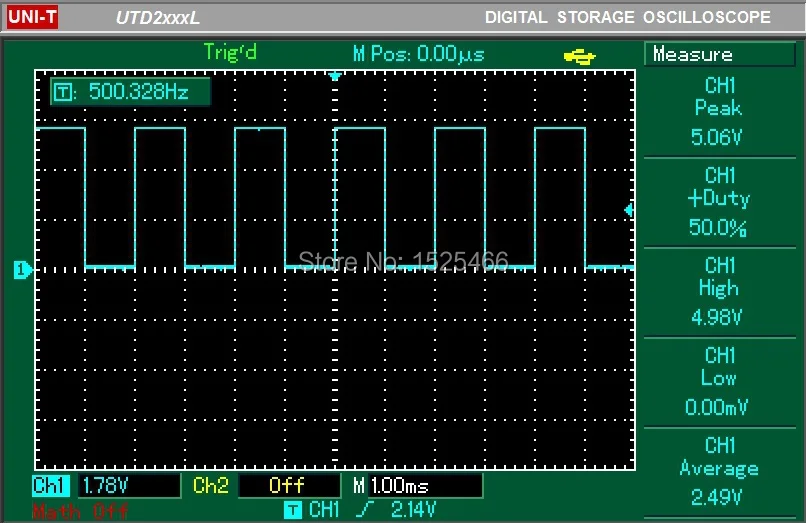Click the 2.49V average value
This screenshot has width=806, height=523.
pyautogui.click(x=717, y=497)
